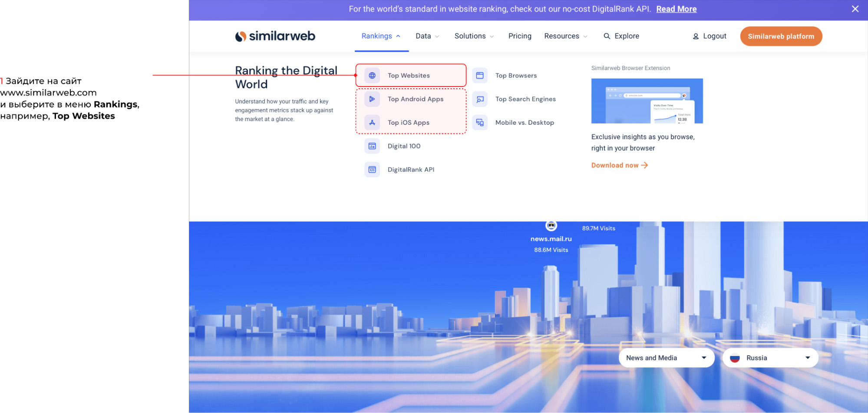Click the Russia flag icon
This screenshot has width=868, height=413.
[735, 358]
